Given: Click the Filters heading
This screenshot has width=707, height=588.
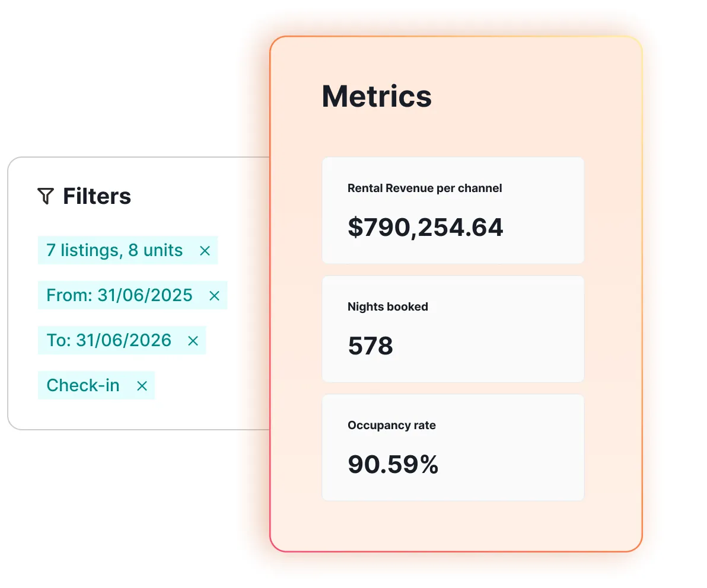Looking at the screenshot, I should point(97,196).
